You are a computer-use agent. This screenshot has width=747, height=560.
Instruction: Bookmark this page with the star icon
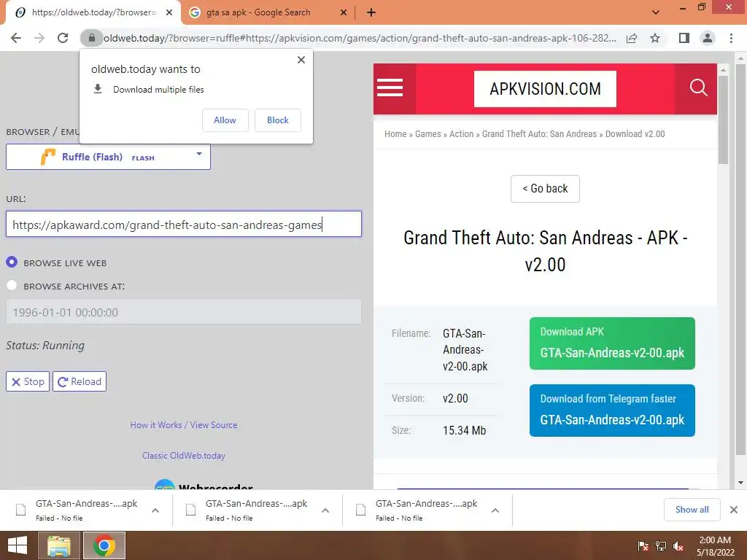655,38
